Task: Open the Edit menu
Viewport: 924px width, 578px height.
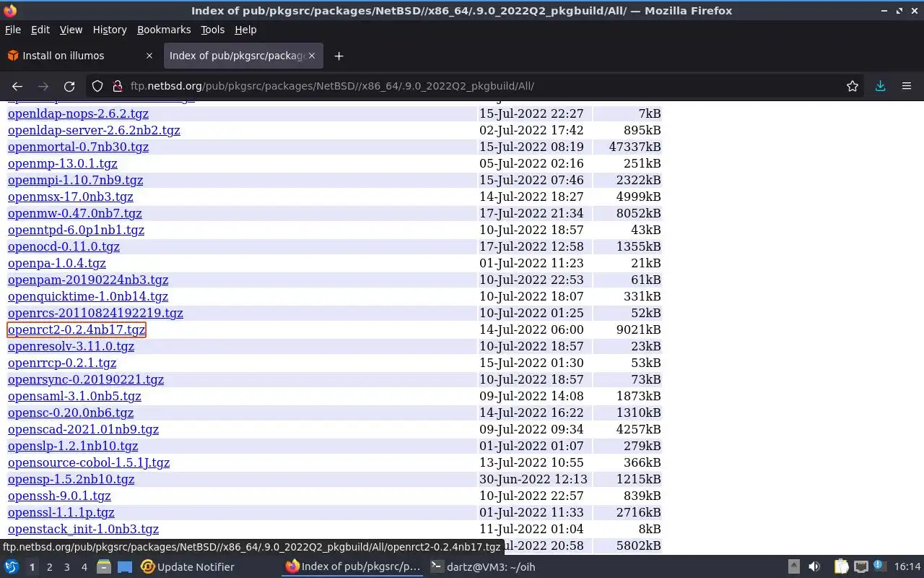Action: (x=40, y=30)
